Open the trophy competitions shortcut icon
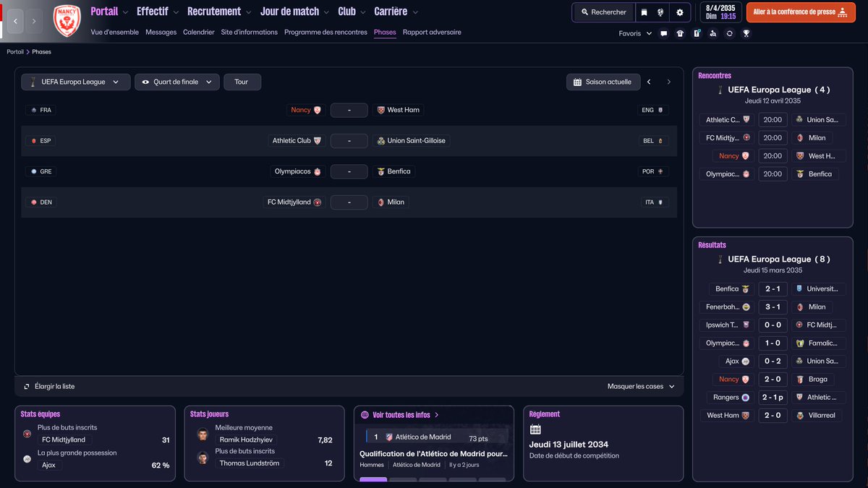The height and width of the screenshot is (488, 868). tap(746, 33)
